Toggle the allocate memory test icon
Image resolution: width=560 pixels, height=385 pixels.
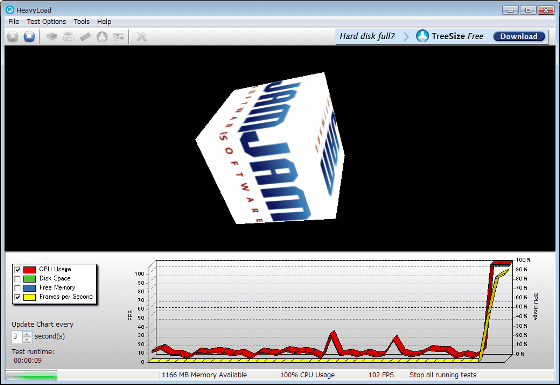coord(85,36)
